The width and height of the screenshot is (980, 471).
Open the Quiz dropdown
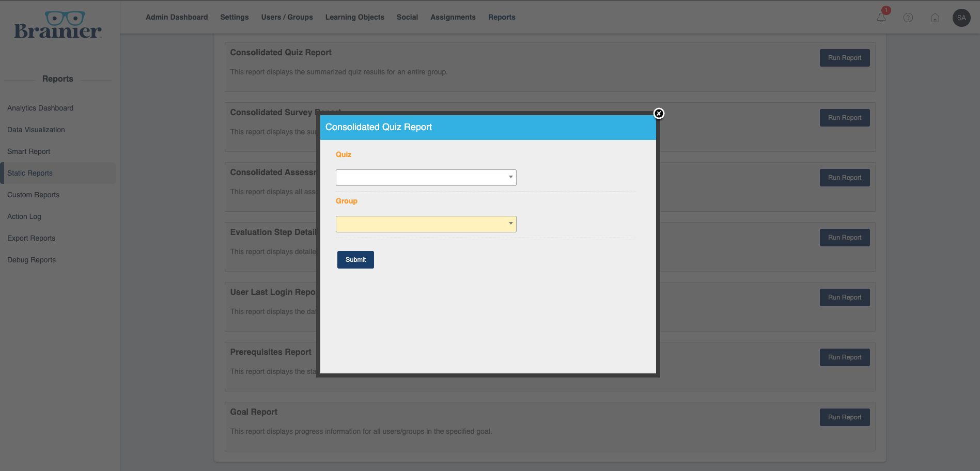[426, 178]
